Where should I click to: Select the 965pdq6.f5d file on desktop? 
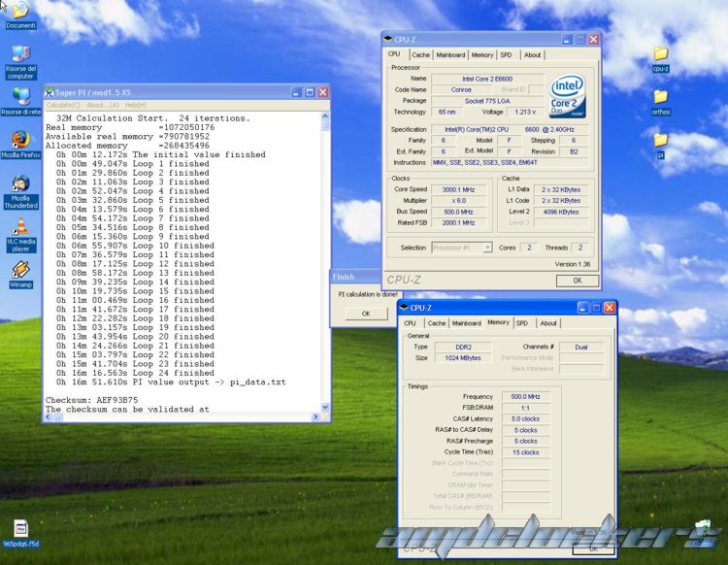tap(19, 530)
